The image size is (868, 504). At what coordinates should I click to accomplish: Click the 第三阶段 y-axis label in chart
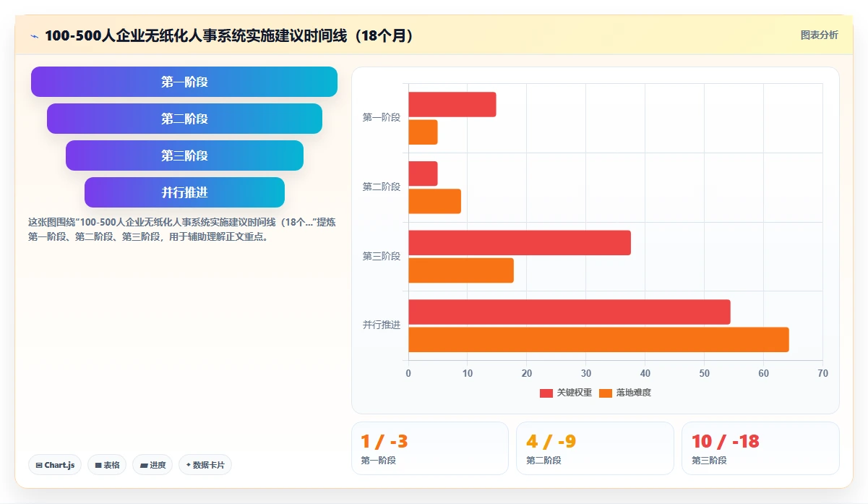[x=382, y=256]
